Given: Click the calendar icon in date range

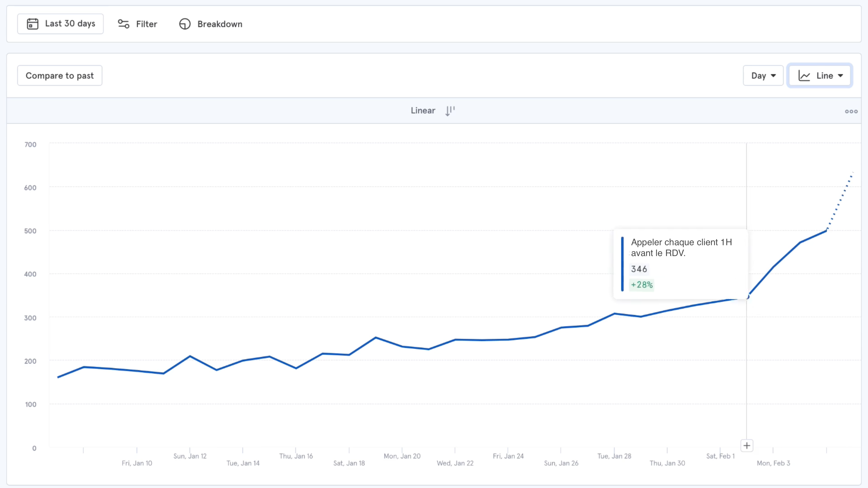Looking at the screenshot, I should tap(32, 24).
